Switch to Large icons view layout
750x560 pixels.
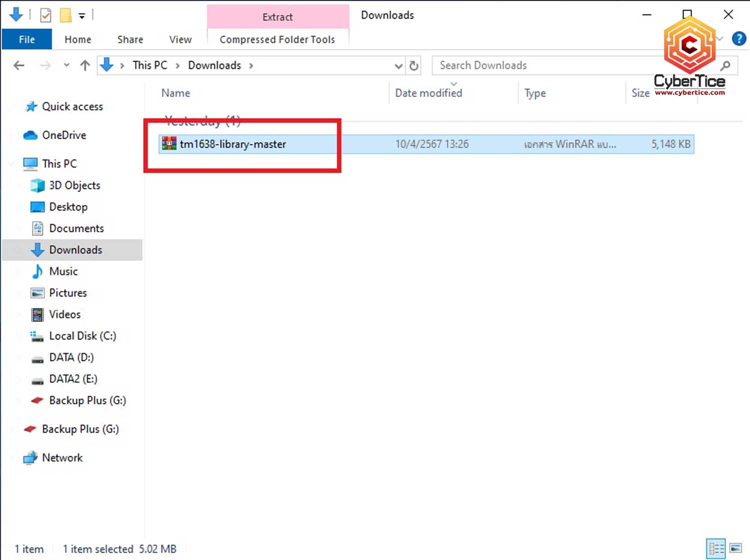point(735,548)
